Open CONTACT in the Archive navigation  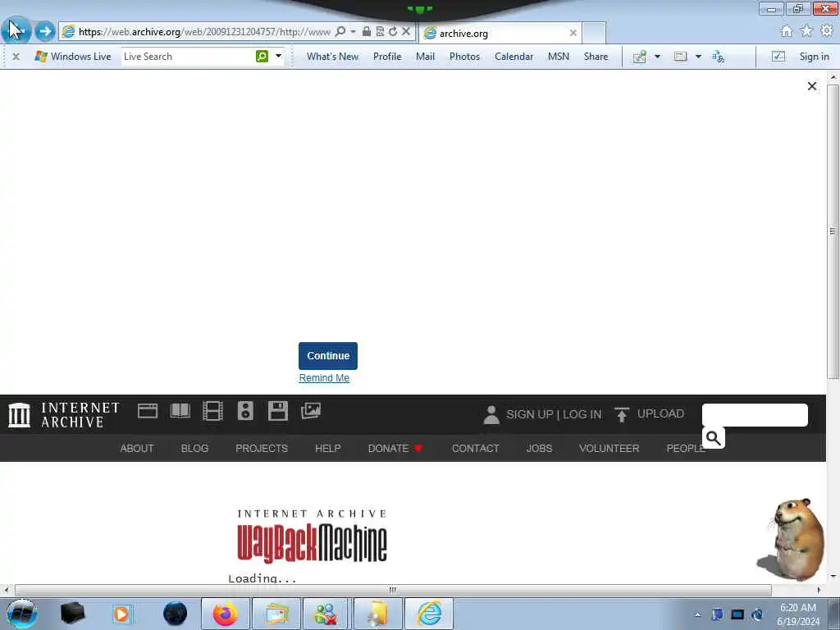[475, 449]
